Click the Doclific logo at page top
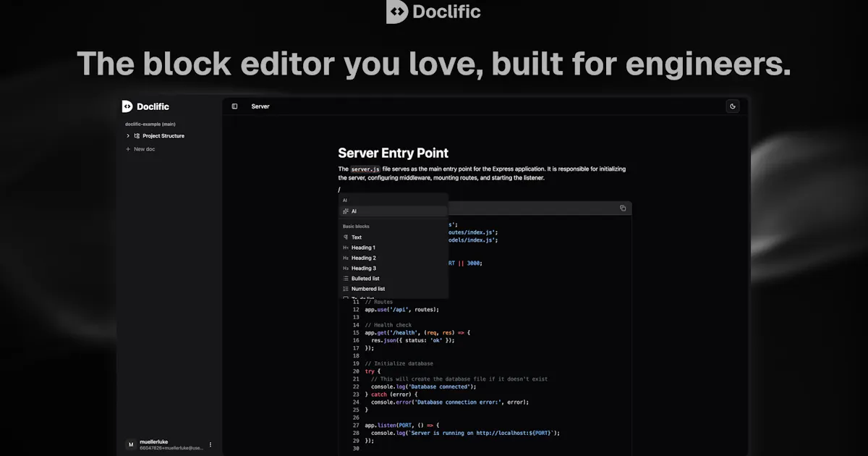Image resolution: width=868 pixels, height=456 pixels. pyautogui.click(x=434, y=12)
